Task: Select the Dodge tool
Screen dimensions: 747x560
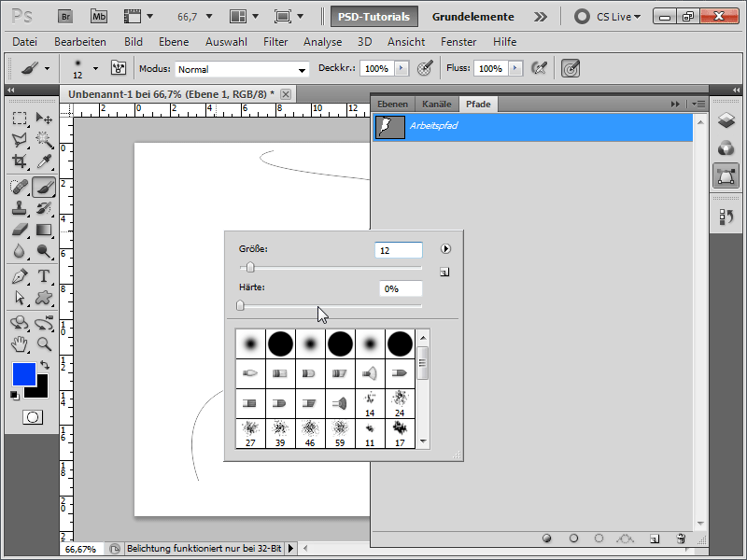Action: pyautogui.click(x=44, y=251)
